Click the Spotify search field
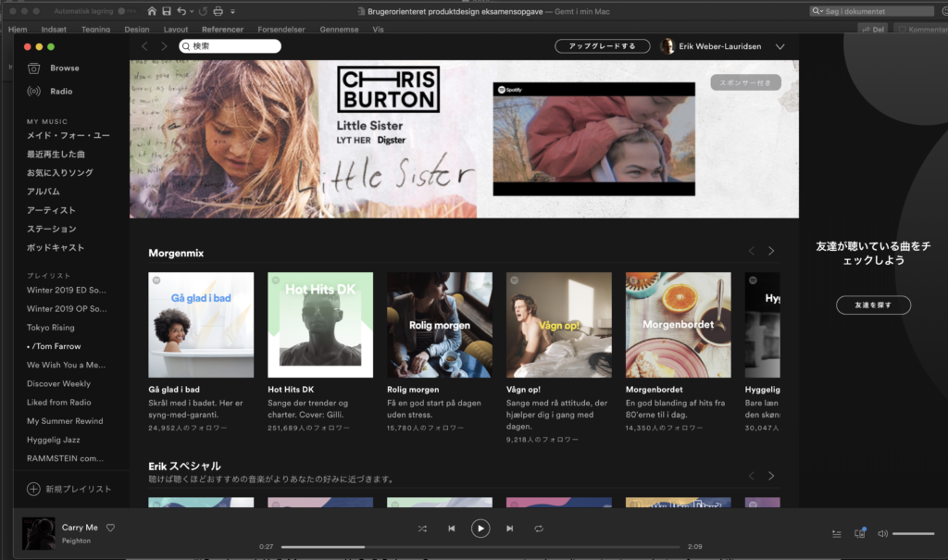 (x=230, y=46)
